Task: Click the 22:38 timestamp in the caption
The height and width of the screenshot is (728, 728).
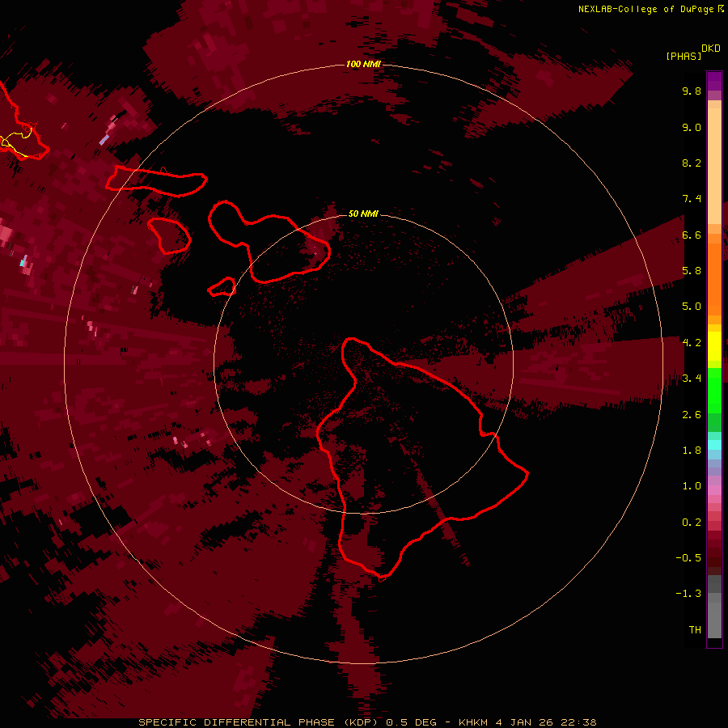Action: coord(578,722)
